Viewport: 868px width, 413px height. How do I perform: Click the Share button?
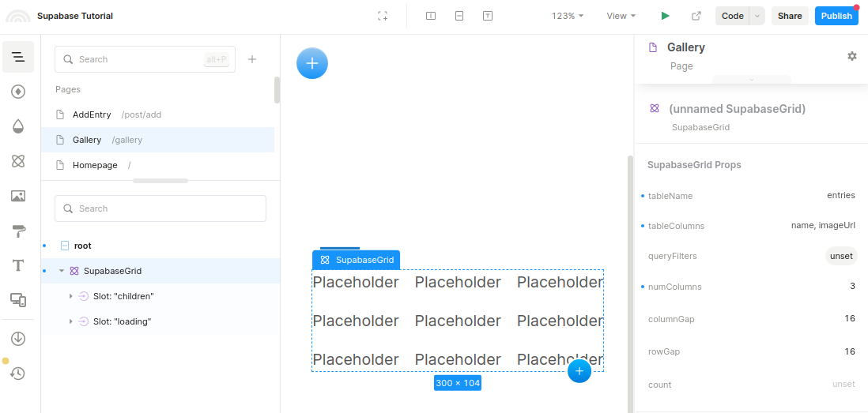790,16
